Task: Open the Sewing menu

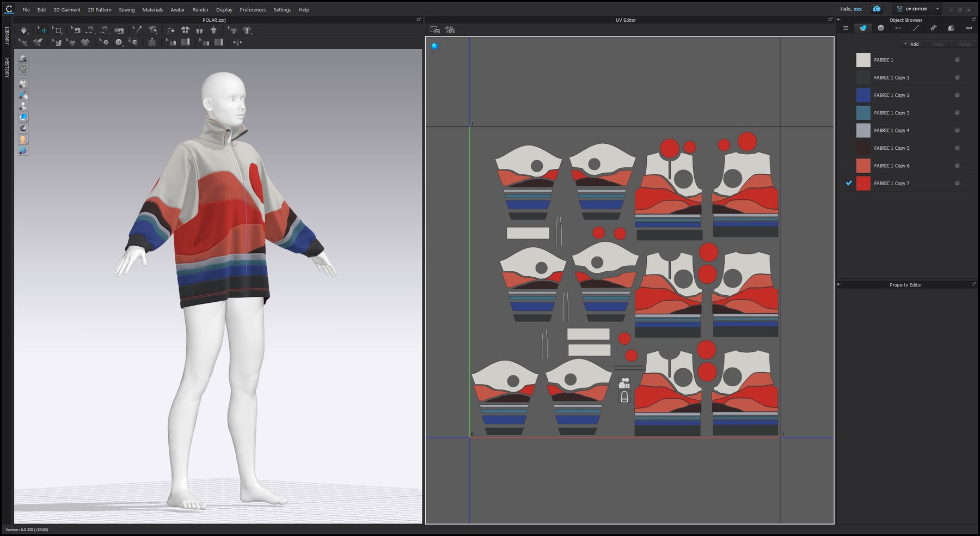Action: [x=126, y=9]
